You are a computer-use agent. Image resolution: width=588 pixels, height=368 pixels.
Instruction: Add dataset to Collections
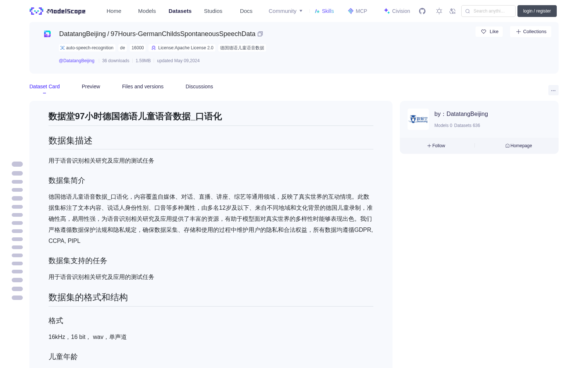tap(531, 32)
